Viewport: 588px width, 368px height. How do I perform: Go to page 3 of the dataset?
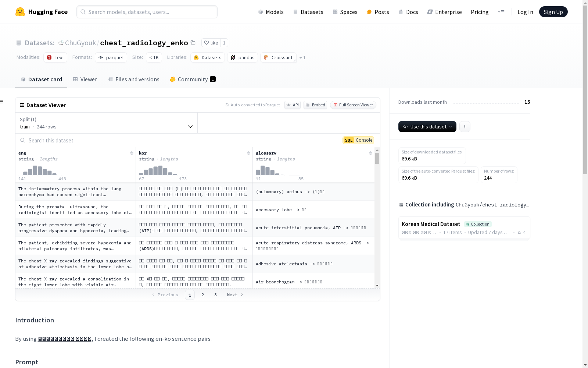(x=215, y=295)
